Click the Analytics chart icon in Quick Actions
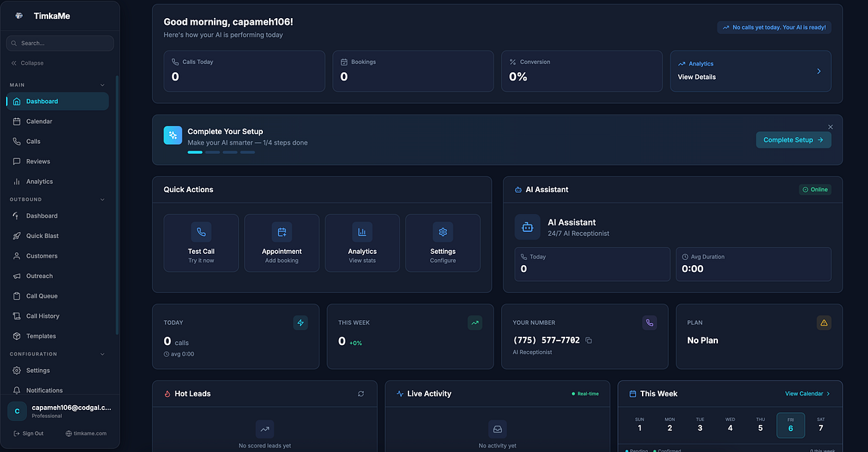868x452 pixels. [362, 232]
